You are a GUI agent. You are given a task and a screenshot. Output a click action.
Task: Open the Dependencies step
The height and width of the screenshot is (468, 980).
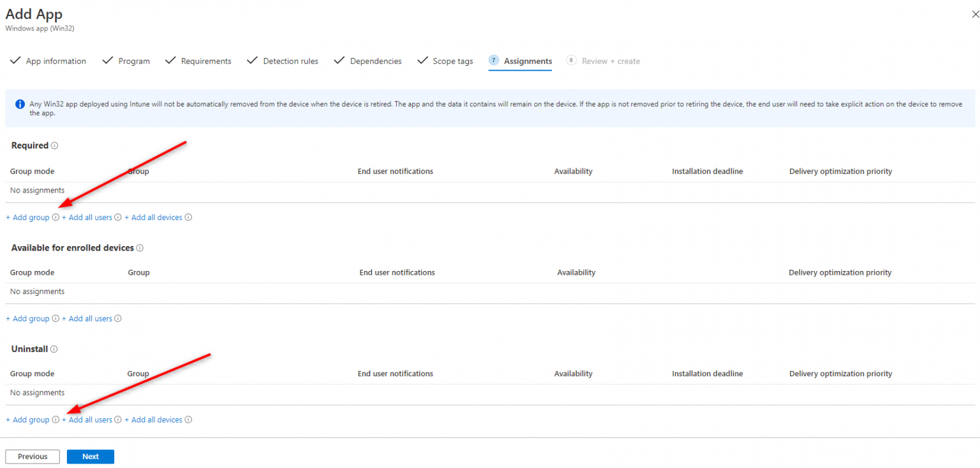click(375, 61)
